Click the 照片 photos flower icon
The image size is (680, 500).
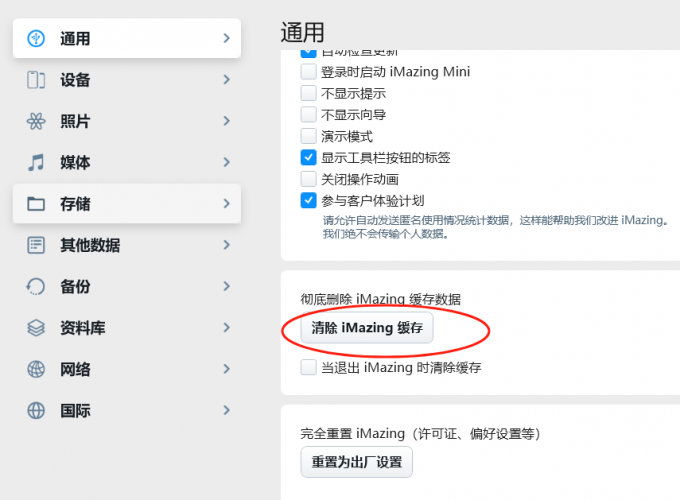click(x=36, y=121)
